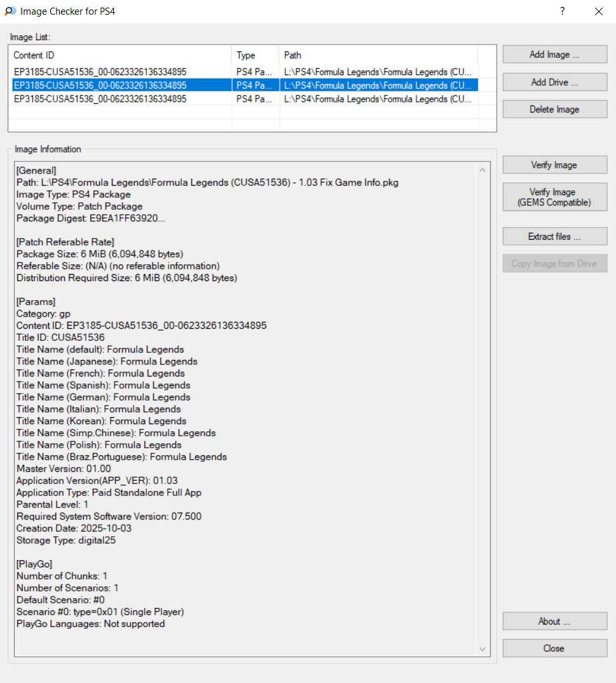Sort list by Content ID column header

pos(120,55)
